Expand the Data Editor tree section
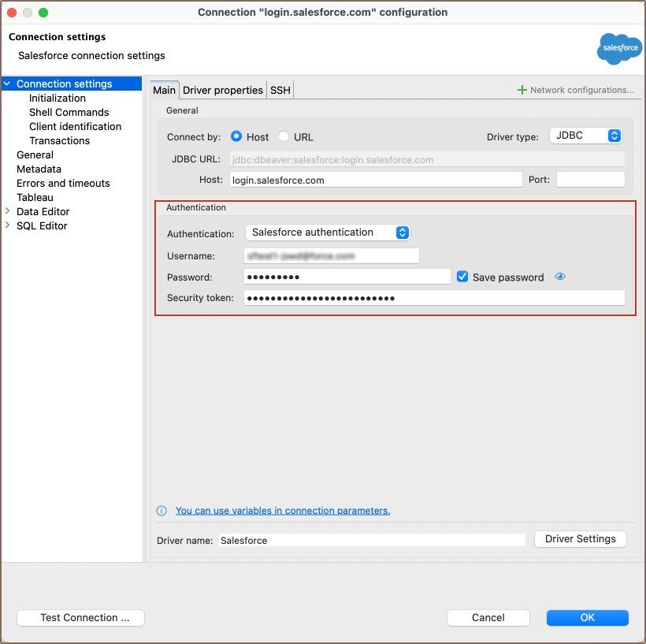646x644 pixels. point(8,211)
